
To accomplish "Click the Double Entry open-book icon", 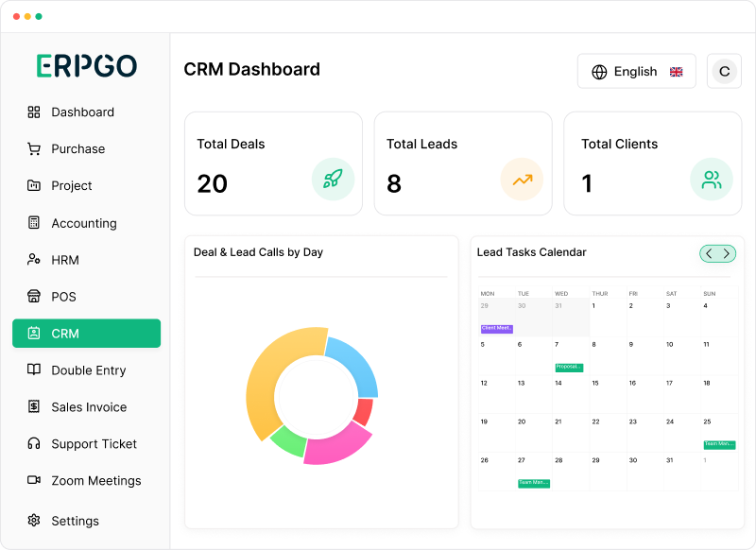I will (34, 370).
